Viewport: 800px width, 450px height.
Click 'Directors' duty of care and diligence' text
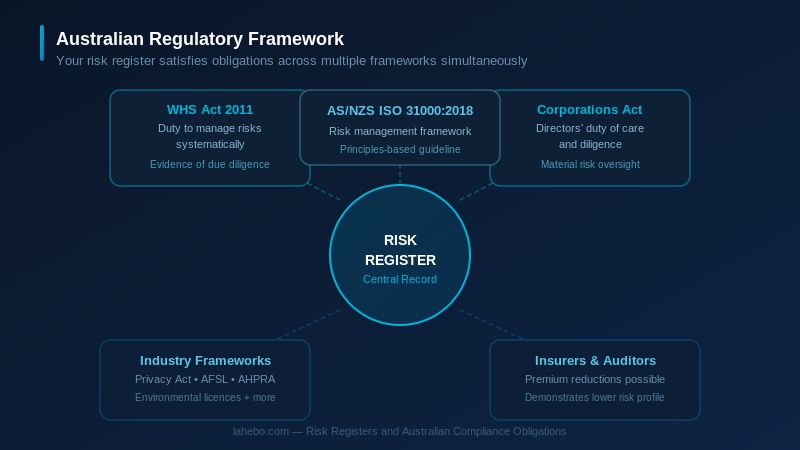(x=590, y=136)
